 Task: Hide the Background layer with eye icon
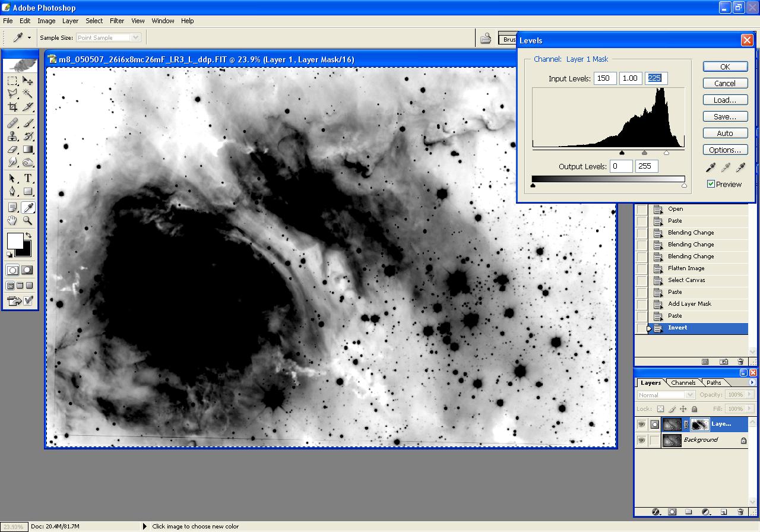click(641, 441)
